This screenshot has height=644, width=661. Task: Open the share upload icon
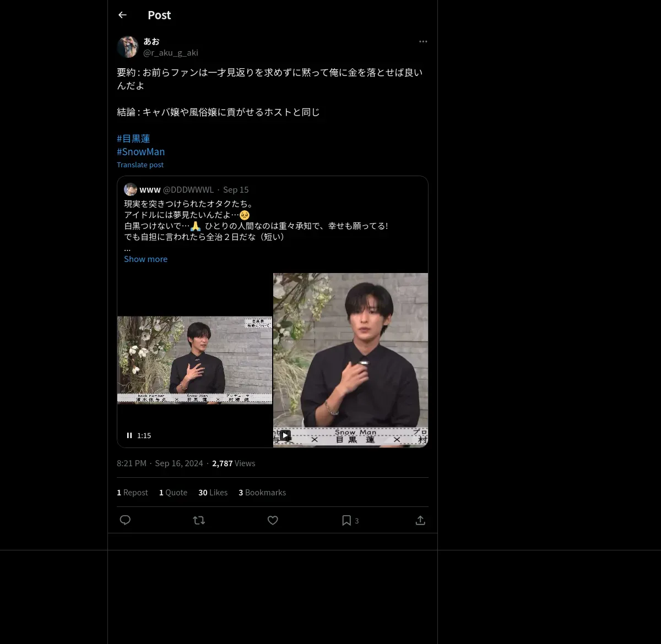[x=420, y=520]
